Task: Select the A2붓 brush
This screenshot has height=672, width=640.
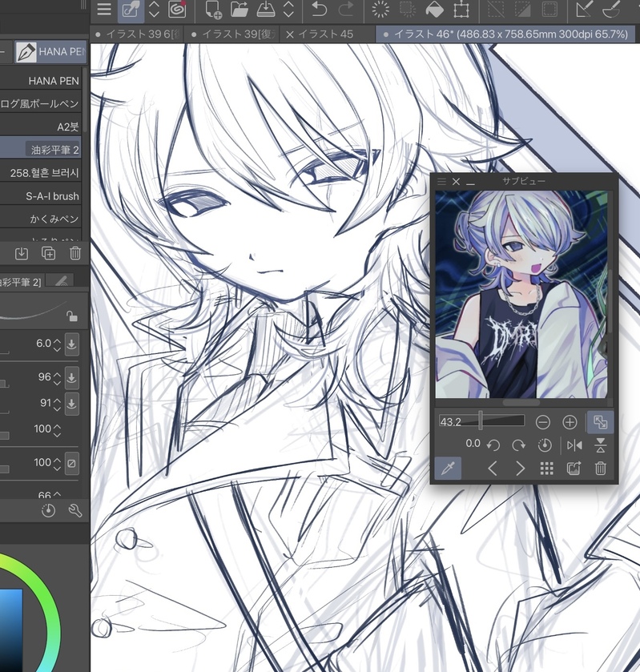Action: coord(41,127)
